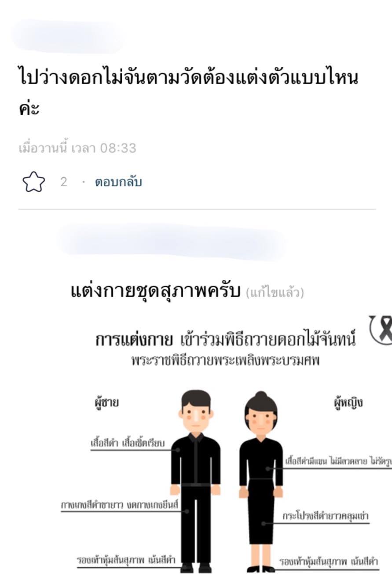
Task: Click the men's รองเท้าหุ้มส้นสุภาพ label
Action: [126, 560]
